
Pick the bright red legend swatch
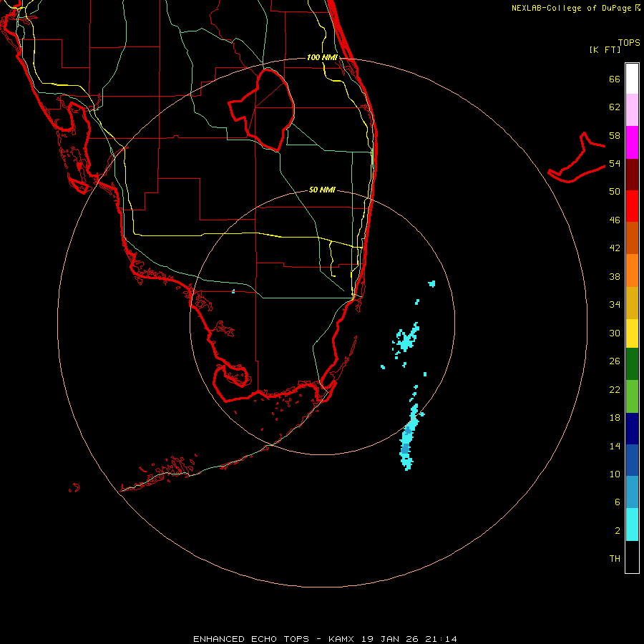[x=632, y=206]
